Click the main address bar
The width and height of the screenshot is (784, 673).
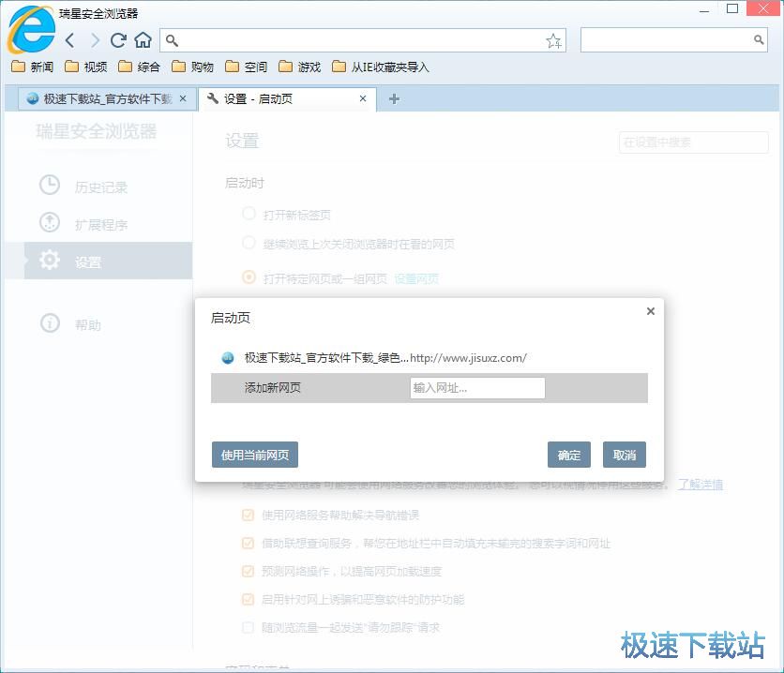click(x=363, y=40)
